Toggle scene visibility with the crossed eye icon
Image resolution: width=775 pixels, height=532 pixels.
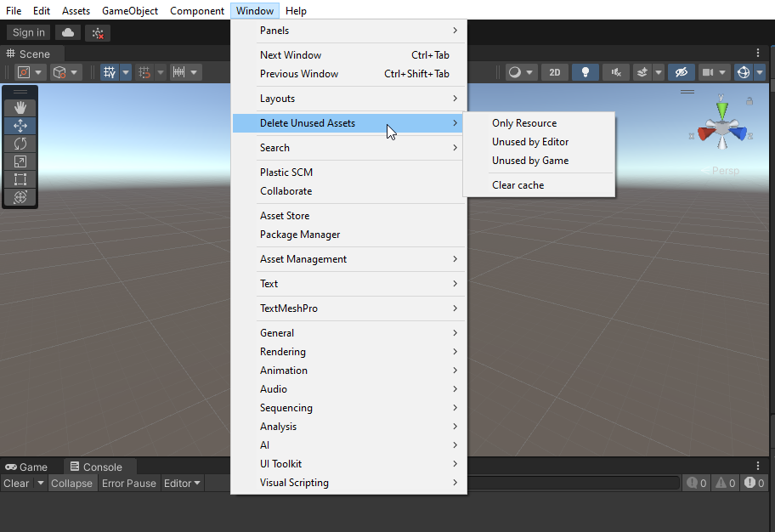[681, 71]
